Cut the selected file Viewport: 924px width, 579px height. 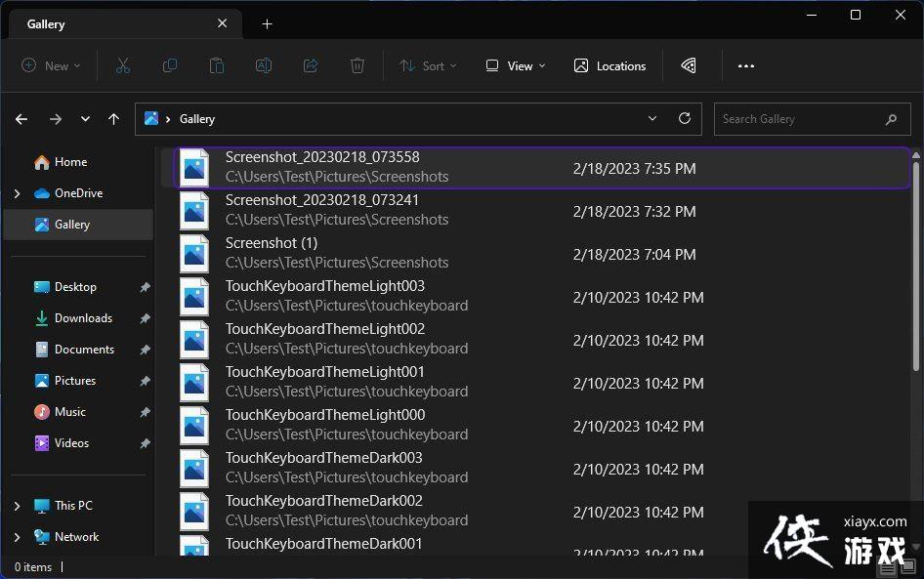[122, 65]
